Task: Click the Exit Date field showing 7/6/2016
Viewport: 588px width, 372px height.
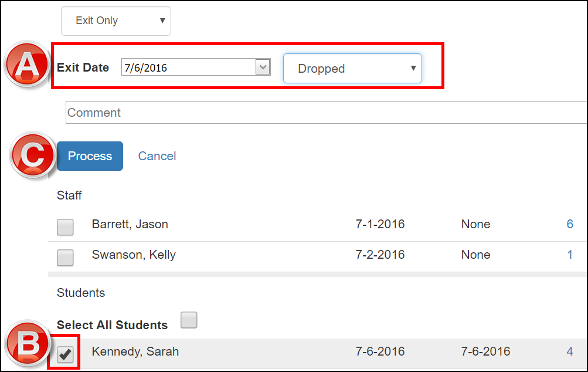Action: [188, 67]
